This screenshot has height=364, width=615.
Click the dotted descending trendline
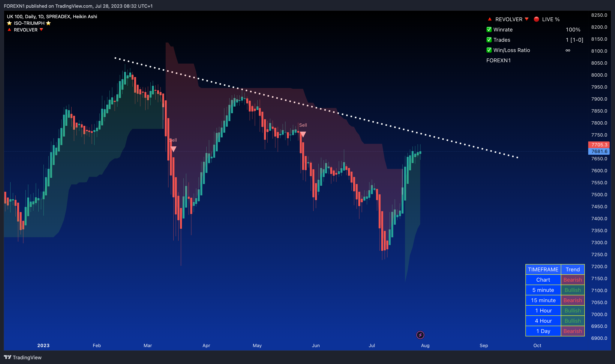[x=316, y=108]
